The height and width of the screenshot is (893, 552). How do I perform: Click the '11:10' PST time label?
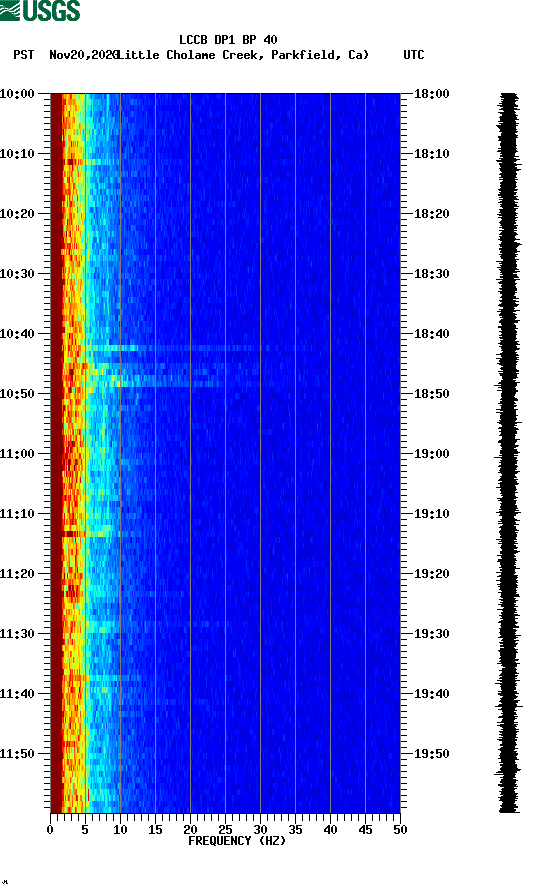(17, 513)
